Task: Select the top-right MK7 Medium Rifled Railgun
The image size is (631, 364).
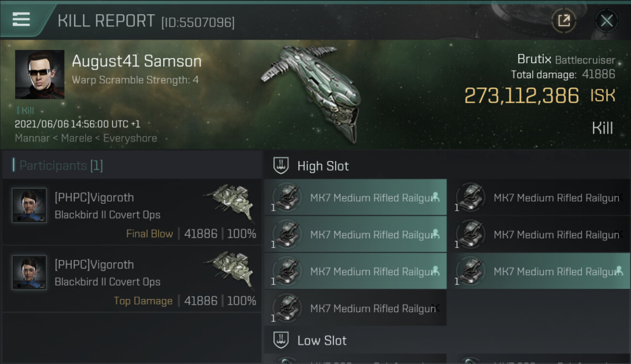Action: tap(539, 198)
